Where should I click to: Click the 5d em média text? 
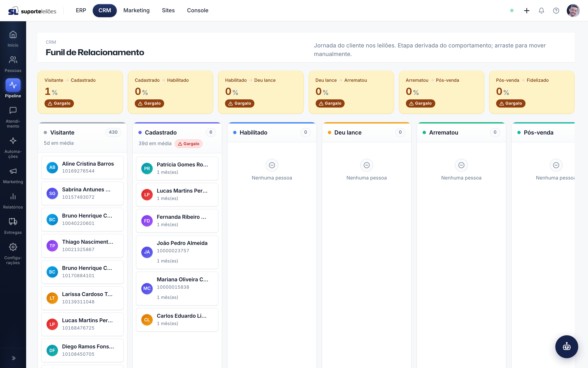click(59, 143)
